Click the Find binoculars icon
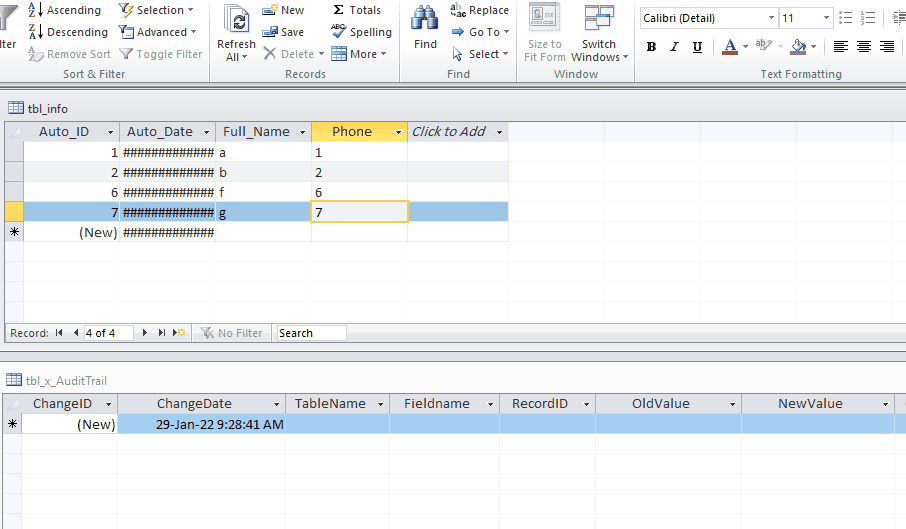This screenshot has height=529, width=906. 425,19
